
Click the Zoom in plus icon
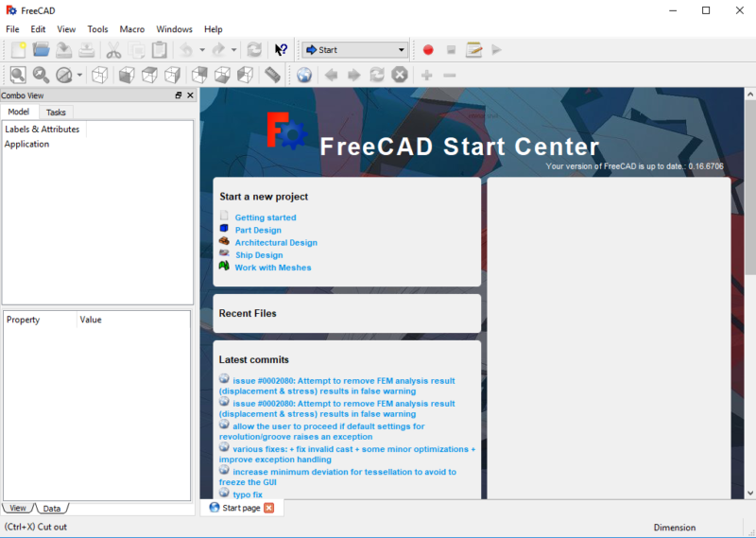coord(427,75)
